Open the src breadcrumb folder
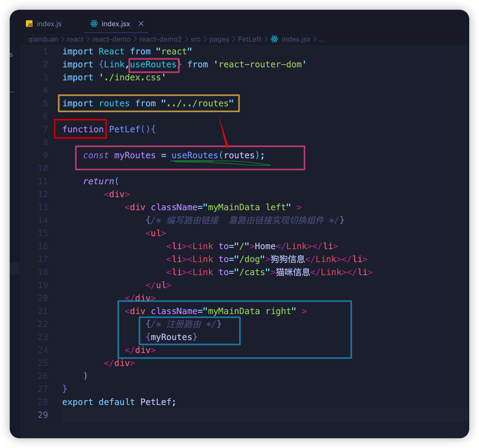The width and height of the screenshot is (479, 448). pyautogui.click(x=195, y=39)
